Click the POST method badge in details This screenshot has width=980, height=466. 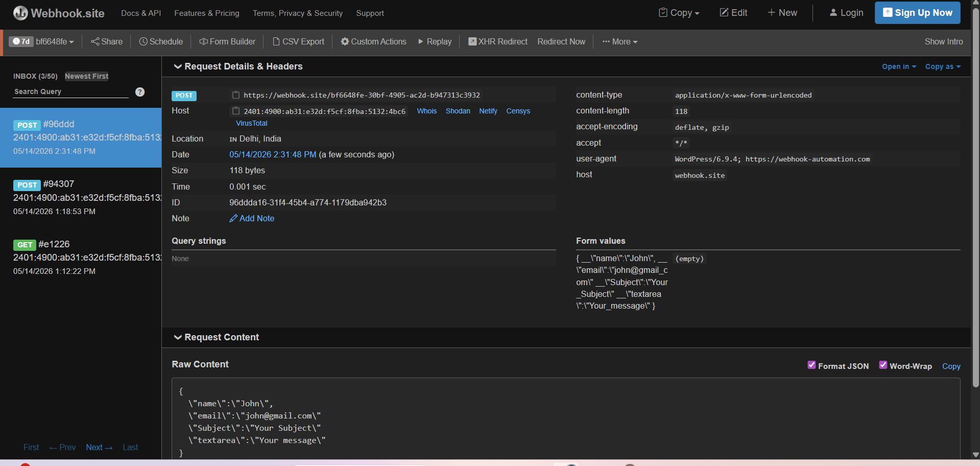[x=184, y=96]
